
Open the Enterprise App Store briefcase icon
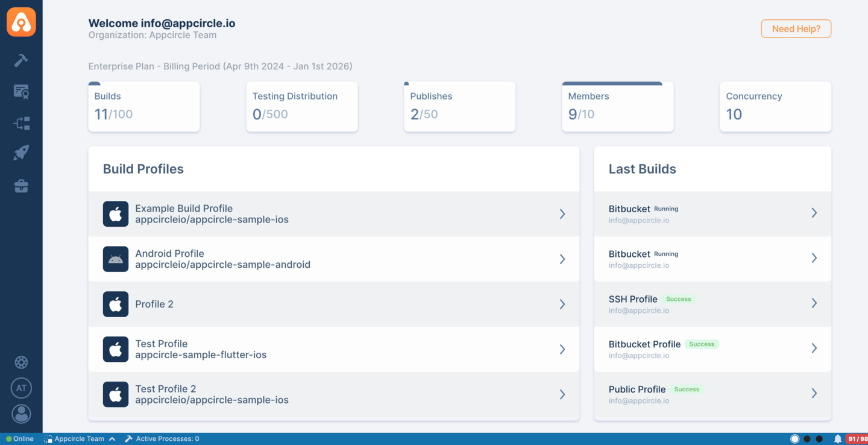(21, 186)
